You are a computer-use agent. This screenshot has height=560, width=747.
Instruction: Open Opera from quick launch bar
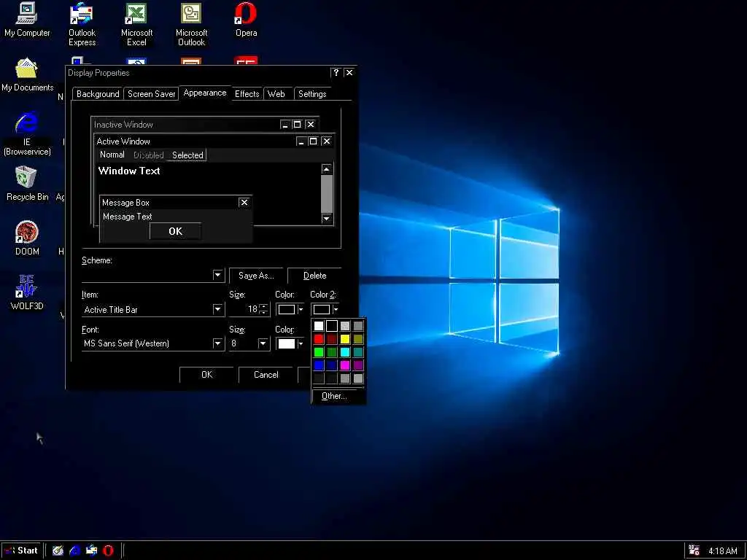109,551
